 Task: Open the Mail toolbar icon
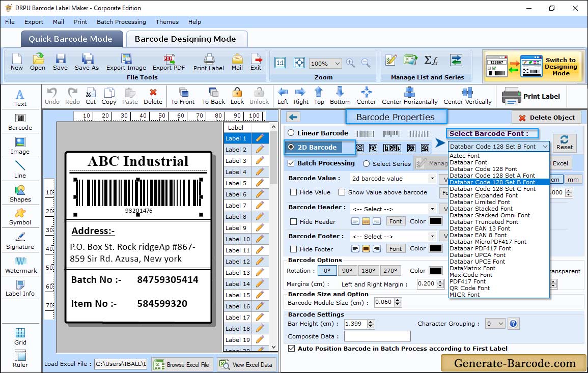click(x=237, y=62)
